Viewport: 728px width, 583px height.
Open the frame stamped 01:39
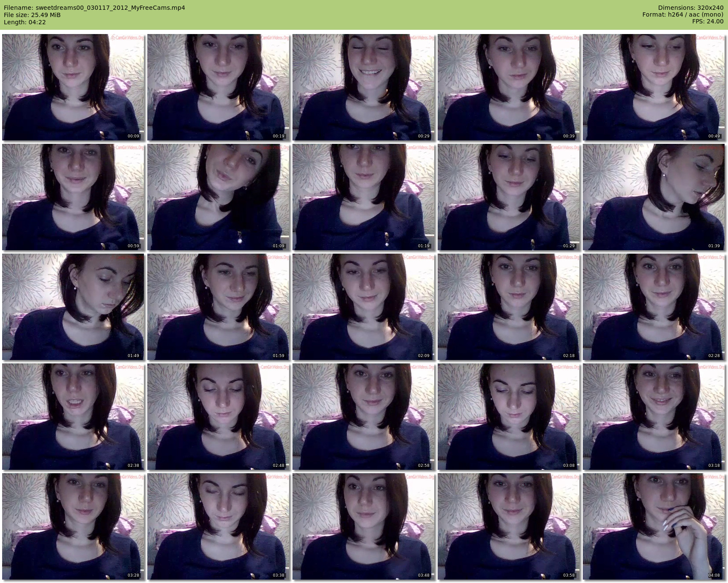[x=654, y=197]
